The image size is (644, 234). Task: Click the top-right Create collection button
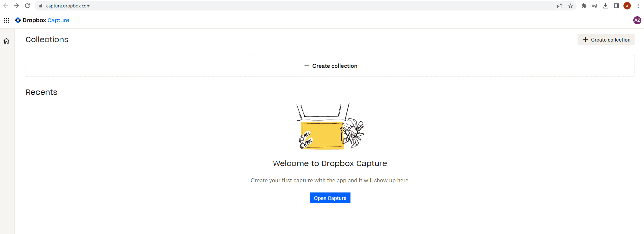pyautogui.click(x=606, y=40)
